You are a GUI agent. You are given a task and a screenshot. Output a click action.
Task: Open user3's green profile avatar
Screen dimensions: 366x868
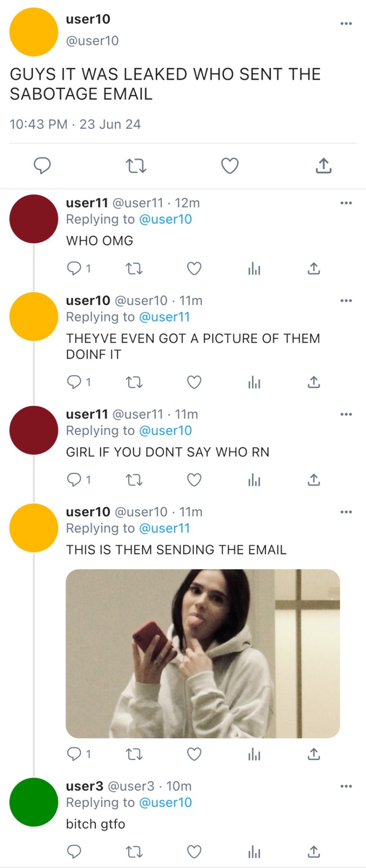(x=34, y=802)
